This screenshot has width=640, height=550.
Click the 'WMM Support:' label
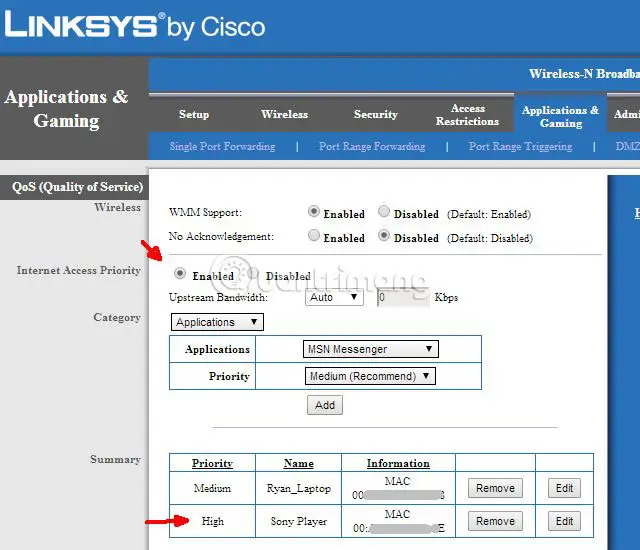pyautogui.click(x=205, y=213)
